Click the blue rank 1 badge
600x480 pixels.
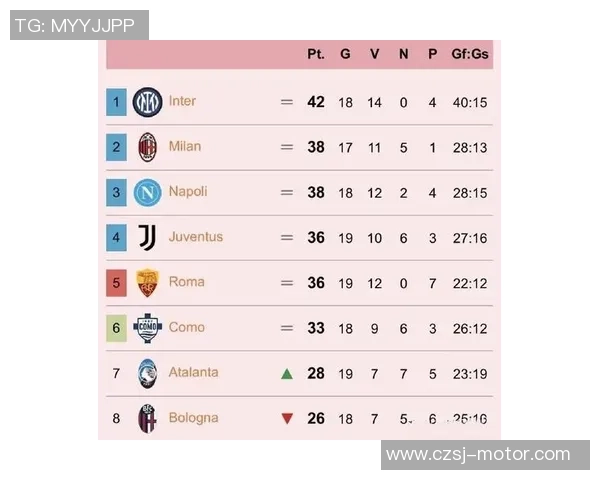[116, 102]
